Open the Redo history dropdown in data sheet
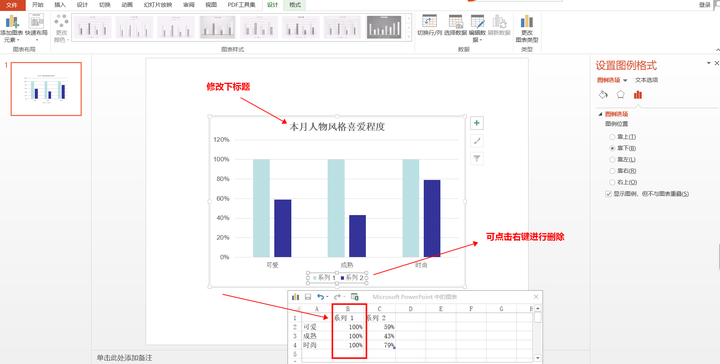This screenshot has height=364, width=720. click(344, 297)
